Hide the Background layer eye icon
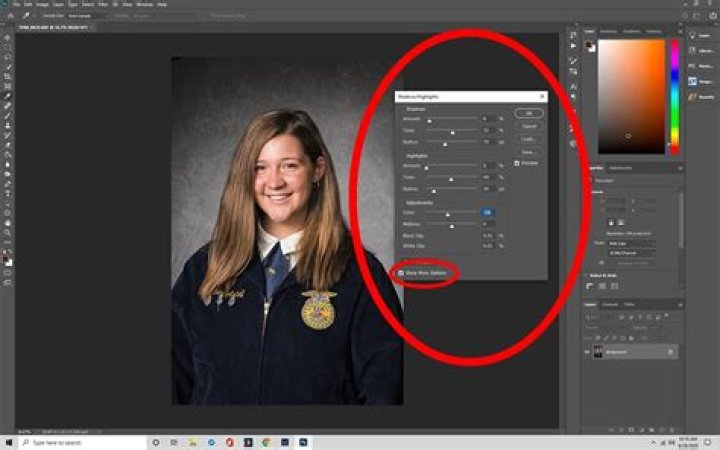Image resolution: width=720 pixels, height=450 pixels. pyautogui.click(x=587, y=352)
